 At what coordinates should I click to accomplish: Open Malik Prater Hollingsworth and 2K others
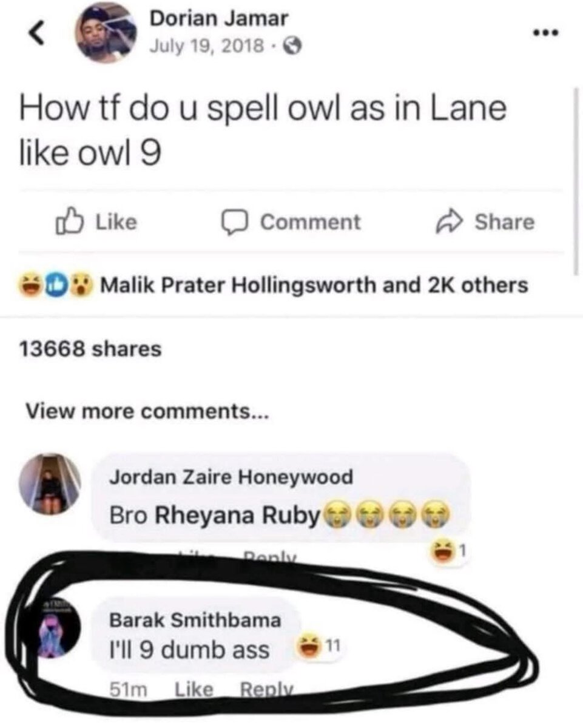[x=314, y=285]
